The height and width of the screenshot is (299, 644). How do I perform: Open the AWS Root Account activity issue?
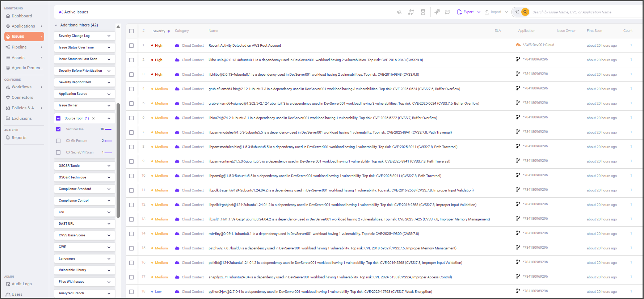coord(245,46)
